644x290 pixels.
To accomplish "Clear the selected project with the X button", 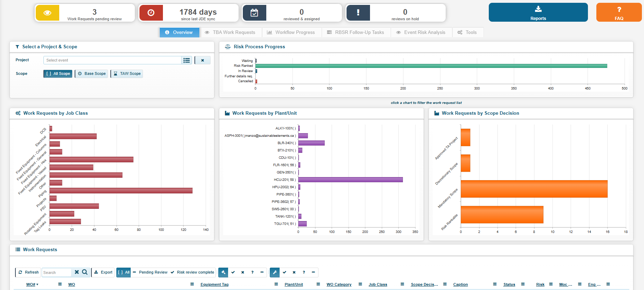I will [x=203, y=60].
